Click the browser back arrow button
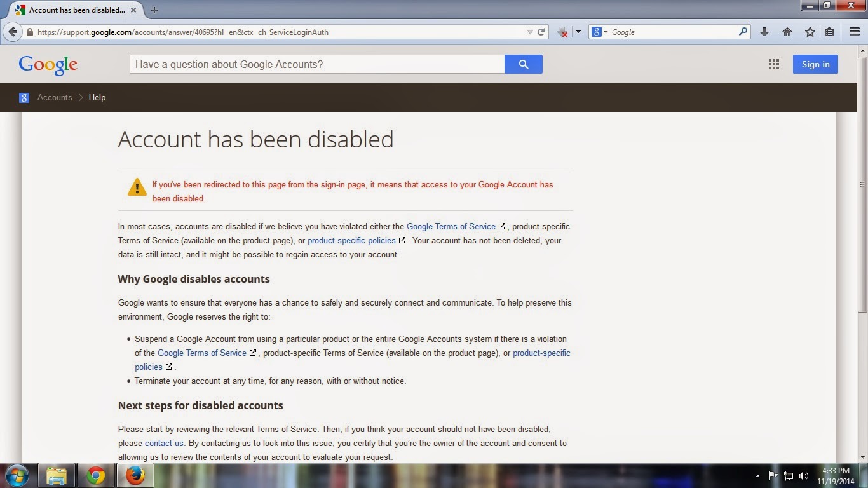Viewport: 868px width, 488px height. point(13,32)
